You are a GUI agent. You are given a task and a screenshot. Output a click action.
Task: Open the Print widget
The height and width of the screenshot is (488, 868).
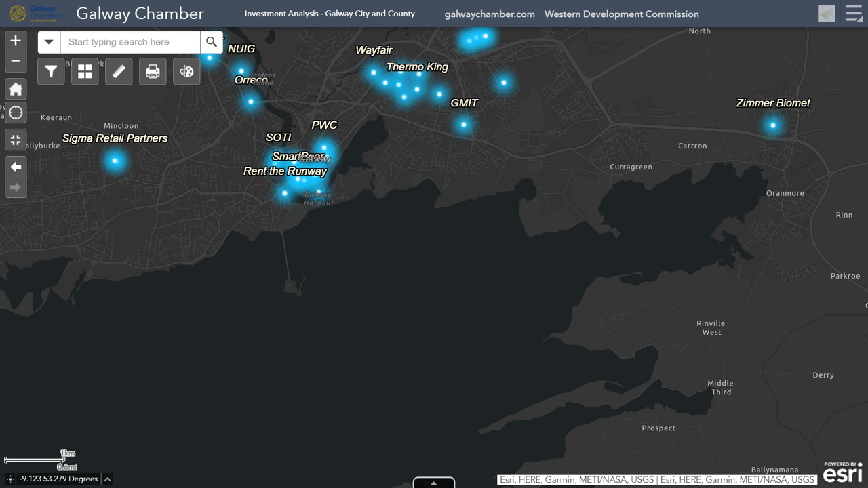153,71
